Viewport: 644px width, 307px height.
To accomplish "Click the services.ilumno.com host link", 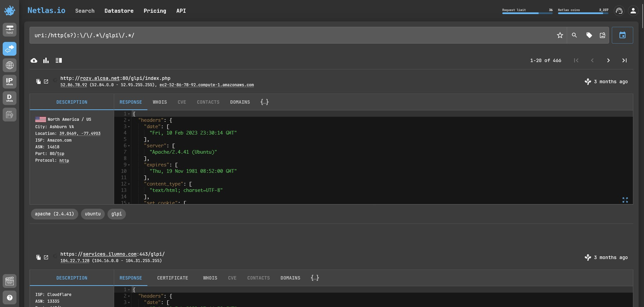I will (x=110, y=254).
